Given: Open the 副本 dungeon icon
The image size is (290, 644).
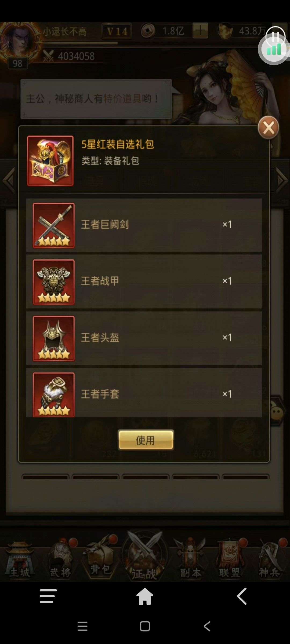Looking at the screenshot, I should (x=190, y=559).
